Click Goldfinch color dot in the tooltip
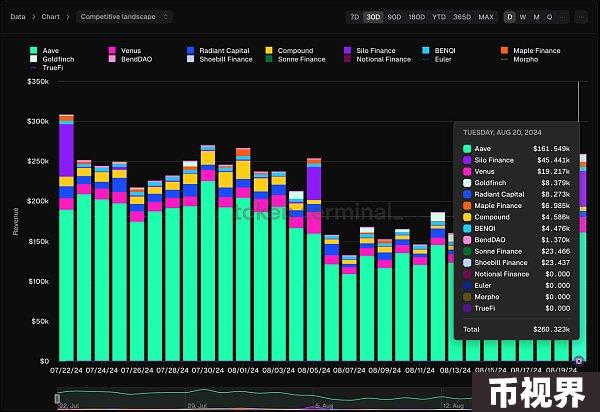 pos(467,183)
